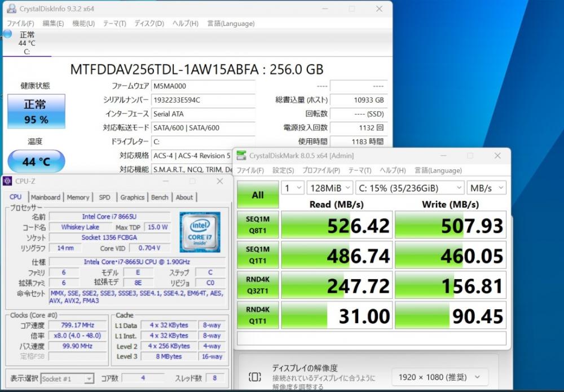Screen dimensions: 564x392
Task: Click the interface field showing Serial ATA
Action: point(203,114)
